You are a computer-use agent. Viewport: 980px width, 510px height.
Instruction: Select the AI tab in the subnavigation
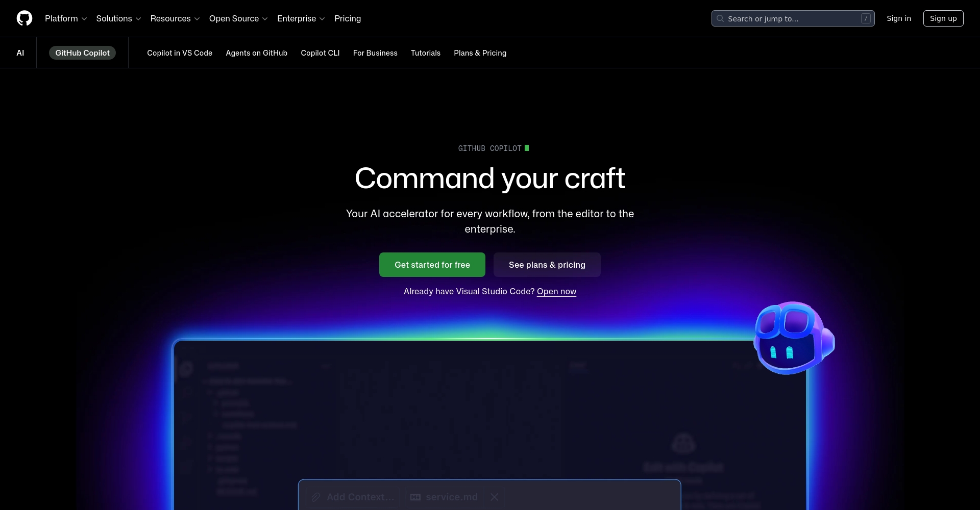(x=20, y=53)
